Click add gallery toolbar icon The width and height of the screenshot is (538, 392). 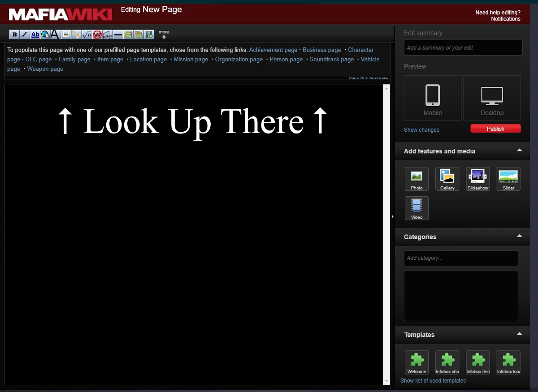[x=139, y=34]
